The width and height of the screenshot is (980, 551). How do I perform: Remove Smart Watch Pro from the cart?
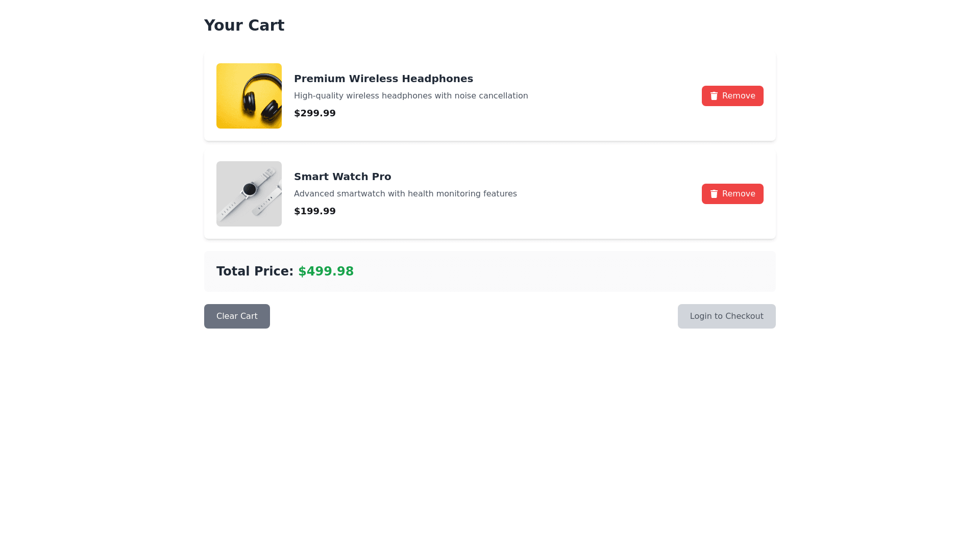[x=732, y=194]
